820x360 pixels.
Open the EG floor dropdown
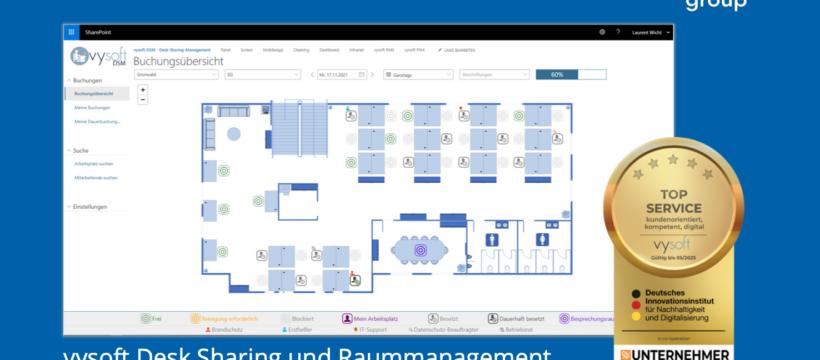[x=263, y=75]
